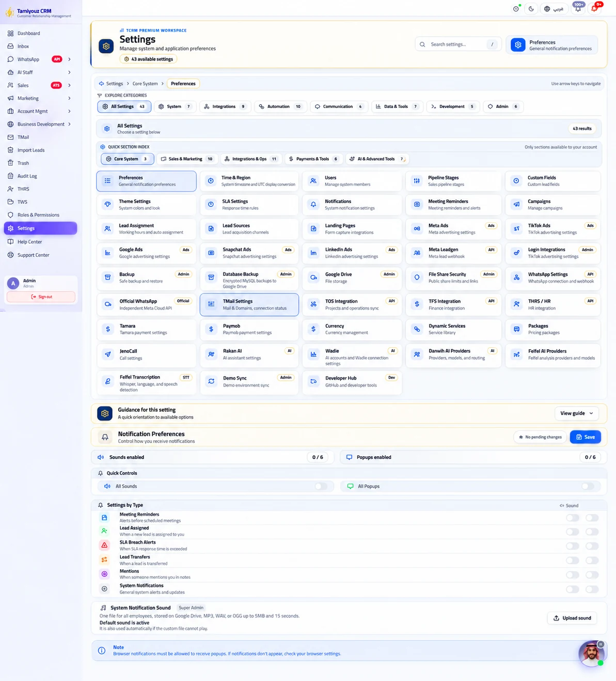
Task: Open the Felfel Transcription card
Action: pyautogui.click(x=146, y=383)
